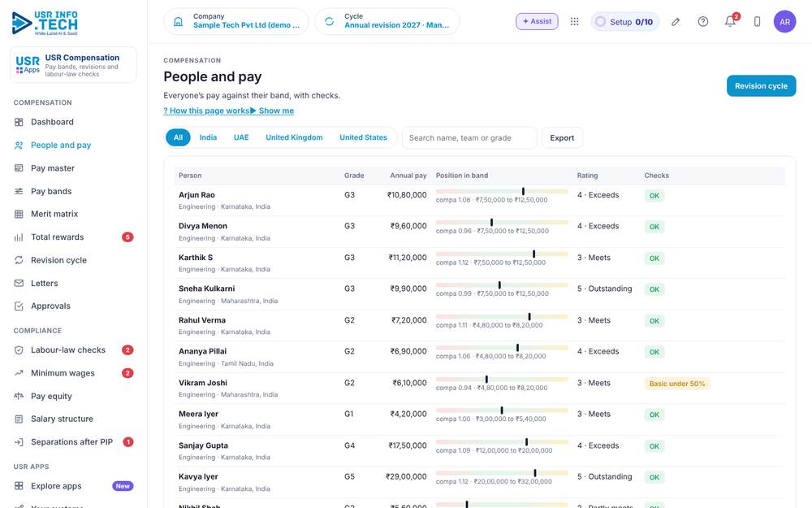Screen dimensions: 812x508
Task: Select the Pay bands sliders icon
Action: click(x=19, y=191)
